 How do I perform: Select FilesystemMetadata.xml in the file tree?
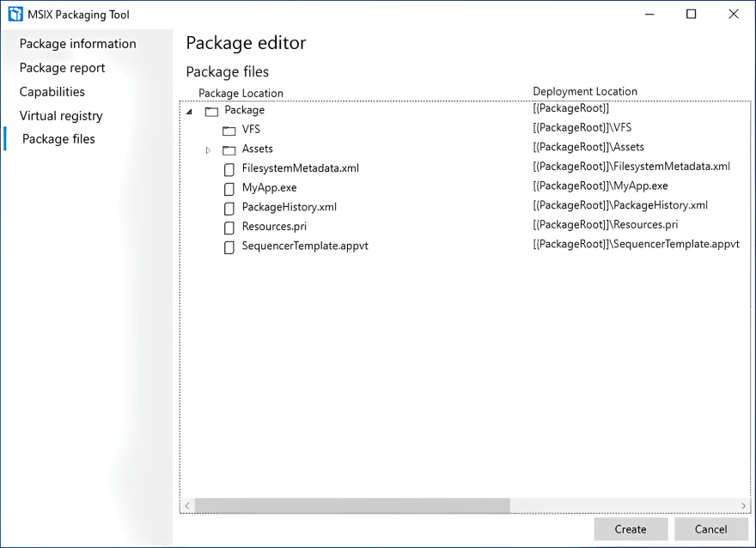[301, 168]
